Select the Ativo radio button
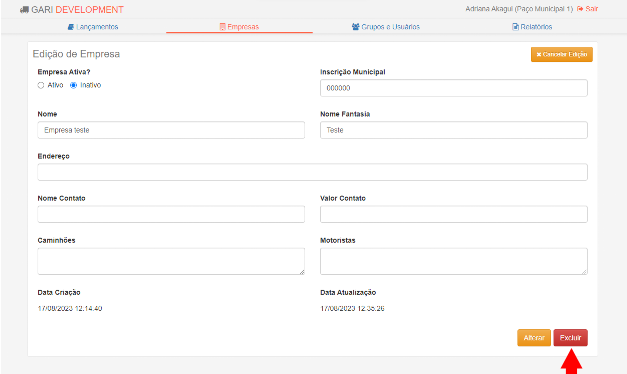This screenshot has width=627, height=374. (41, 85)
